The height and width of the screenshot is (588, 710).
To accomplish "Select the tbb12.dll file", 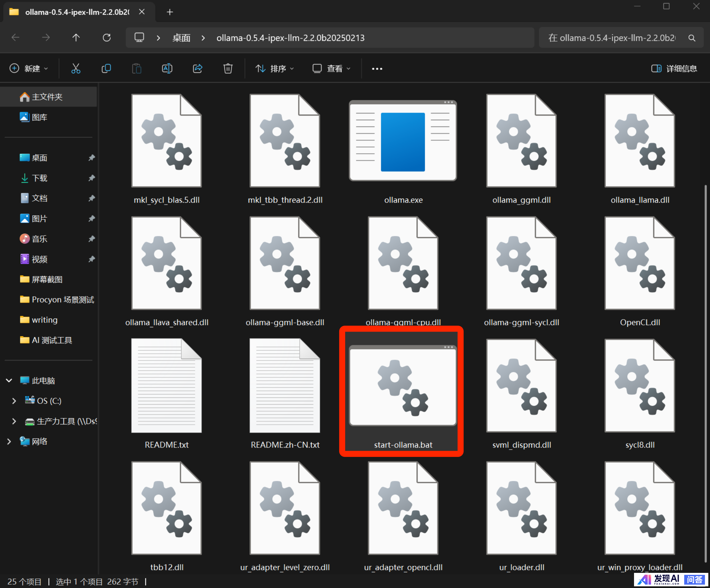I will point(167,516).
